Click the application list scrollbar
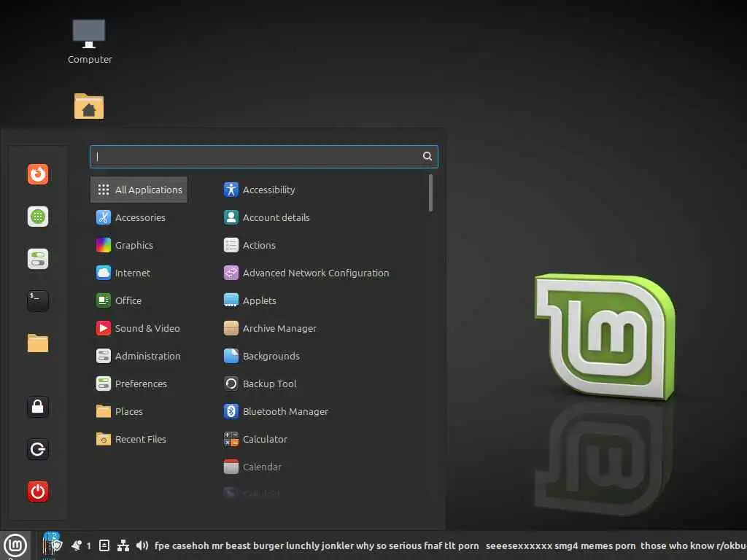Viewport: 747px width, 560px height. [430, 192]
